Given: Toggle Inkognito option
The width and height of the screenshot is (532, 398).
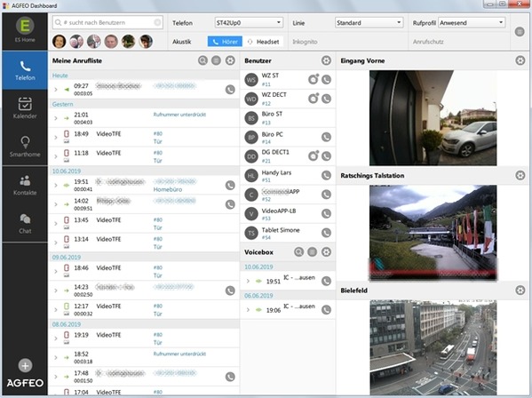Looking at the screenshot, I should (x=305, y=42).
